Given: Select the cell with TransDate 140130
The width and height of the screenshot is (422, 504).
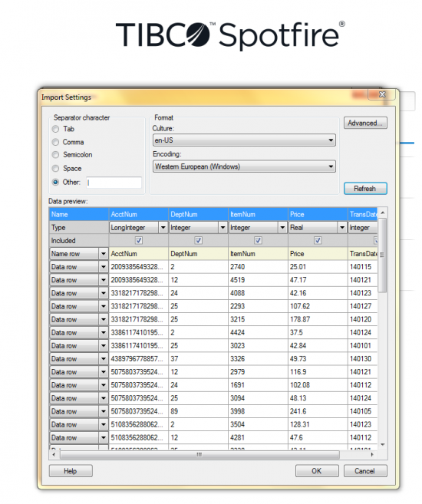Looking at the screenshot, I should tap(363, 359).
